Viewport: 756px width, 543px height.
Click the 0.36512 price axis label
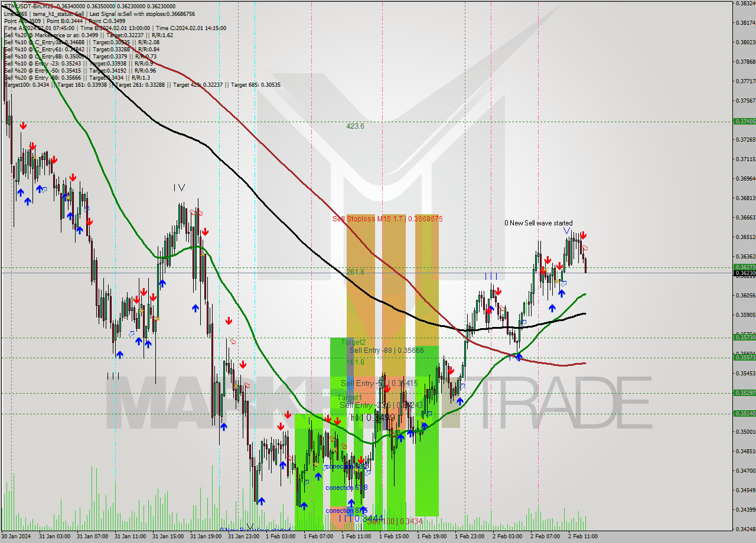pos(745,237)
